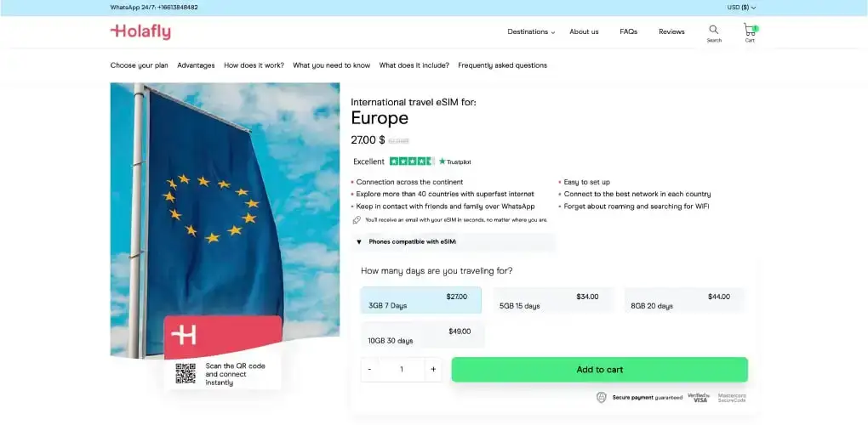Click the Verified by Visa badge
868x425 pixels.
(x=698, y=397)
